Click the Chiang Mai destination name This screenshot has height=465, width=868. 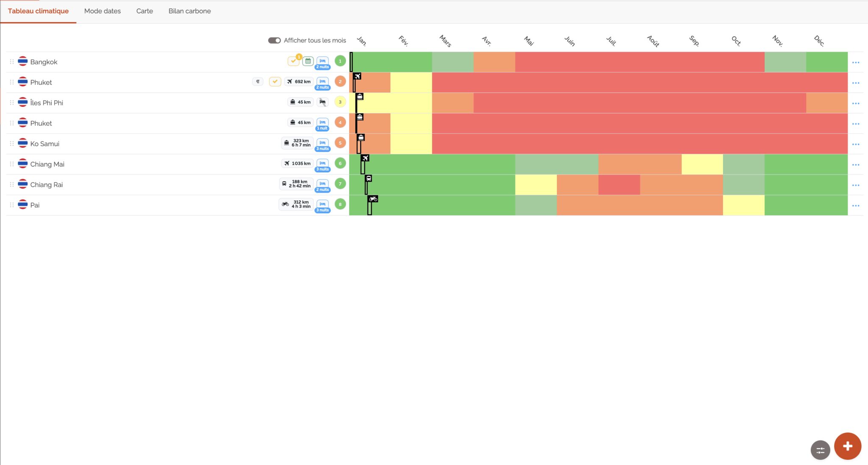coord(47,164)
